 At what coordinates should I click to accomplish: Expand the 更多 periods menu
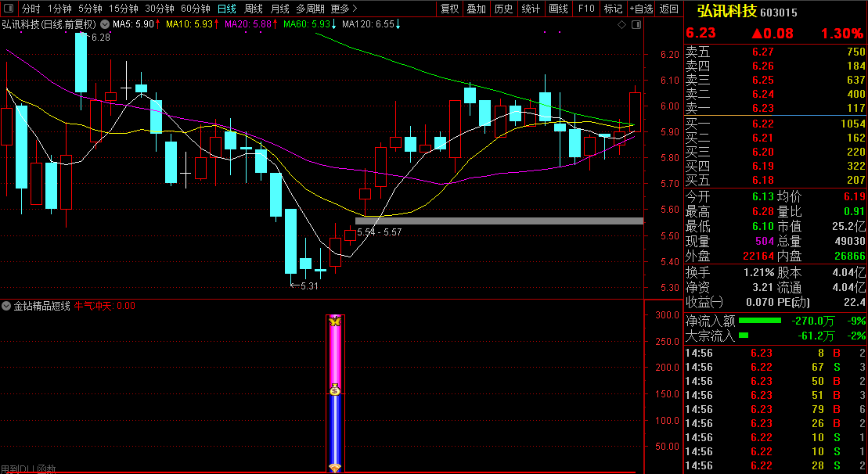coord(340,9)
